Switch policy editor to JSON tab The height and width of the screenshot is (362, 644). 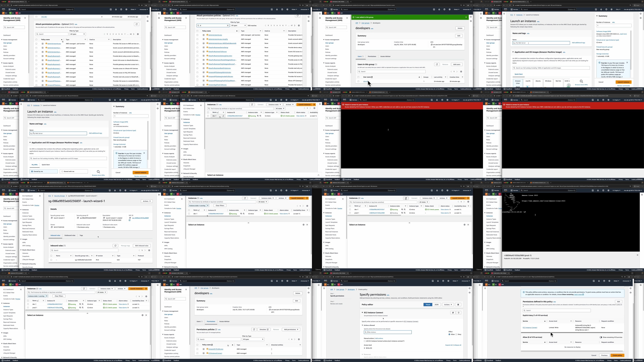(437, 304)
